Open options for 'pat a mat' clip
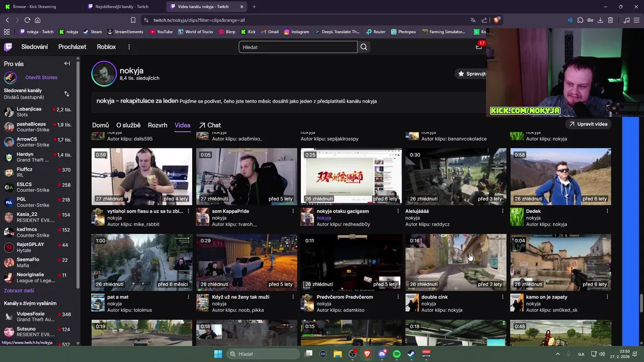 (x=188, y=297)
